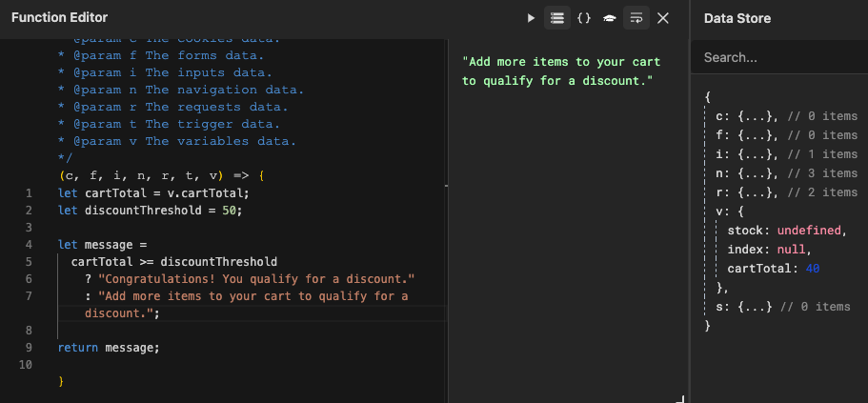Click the 'Function Editor' title
This screenshot has width=868, height=403.
(x=59, y=18)
